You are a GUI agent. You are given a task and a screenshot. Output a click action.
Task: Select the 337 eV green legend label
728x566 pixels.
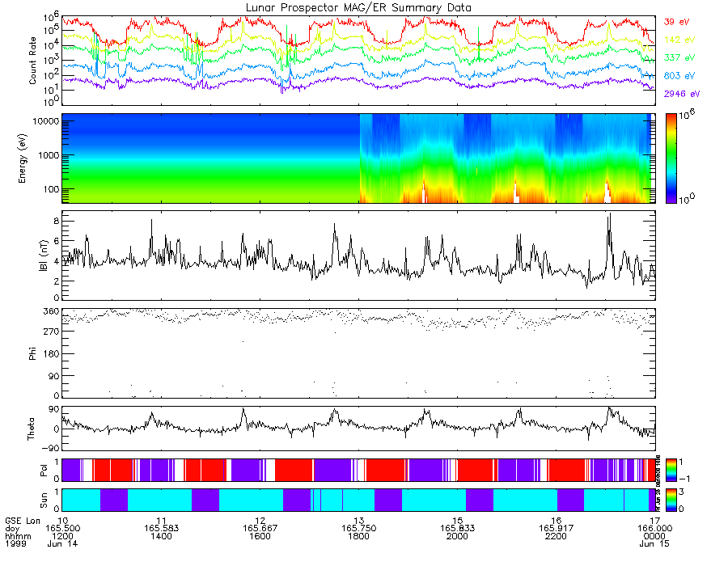679,57
